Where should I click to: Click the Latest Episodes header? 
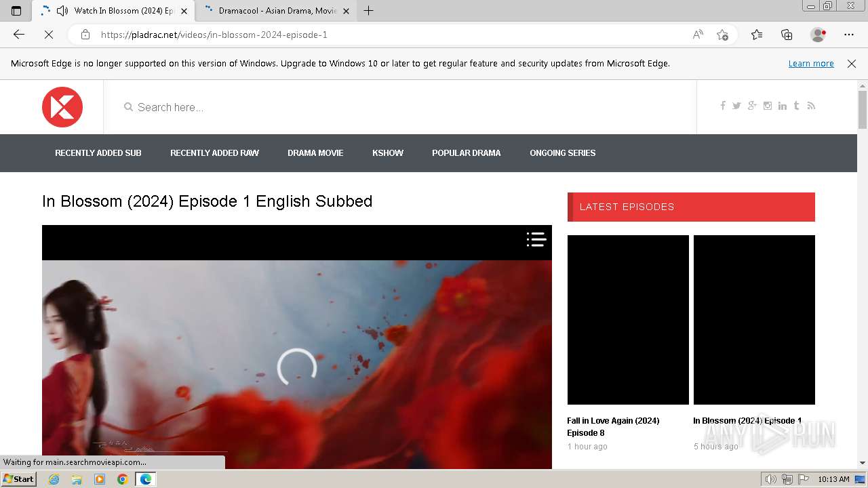pyautogui.click(x=691, y=207)
